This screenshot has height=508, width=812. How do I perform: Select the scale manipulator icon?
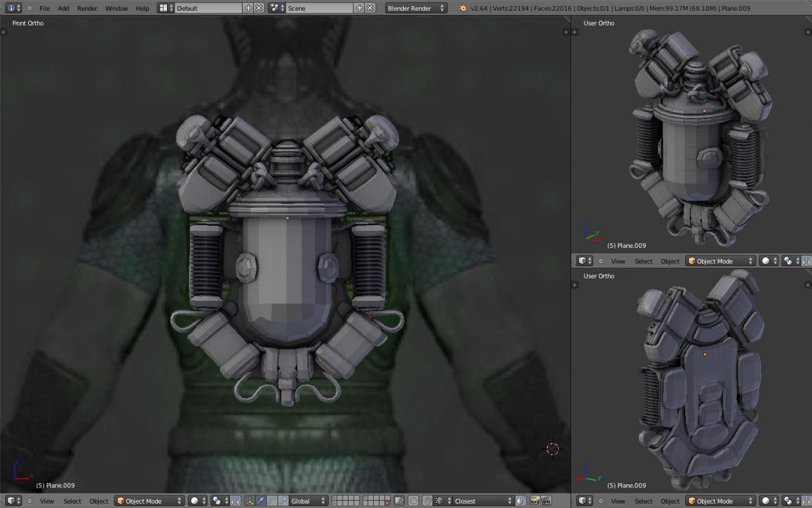283,501
